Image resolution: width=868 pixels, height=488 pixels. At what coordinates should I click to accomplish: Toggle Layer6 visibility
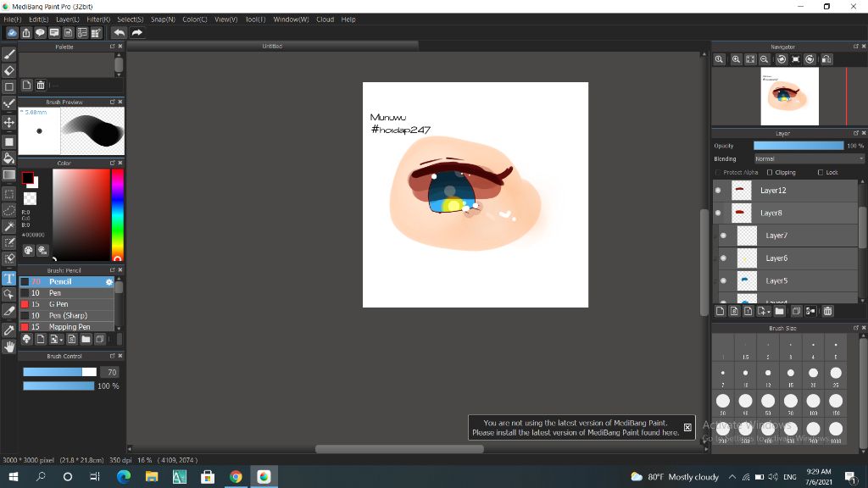[x=724, y=258]
